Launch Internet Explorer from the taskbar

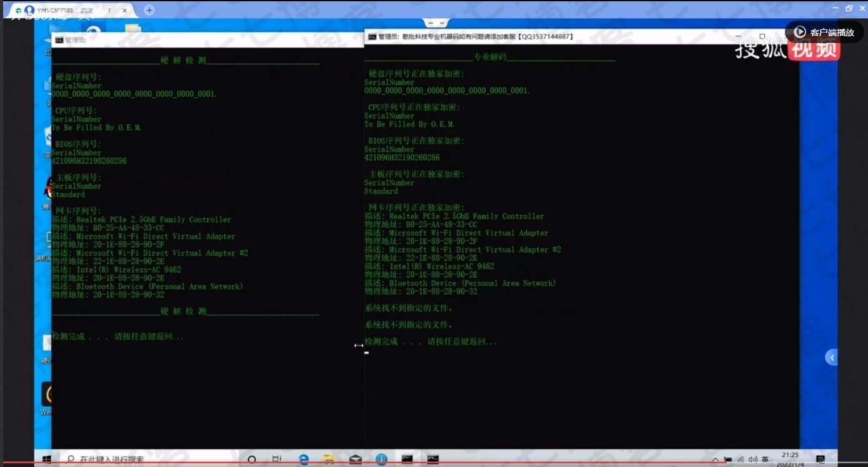304,460
